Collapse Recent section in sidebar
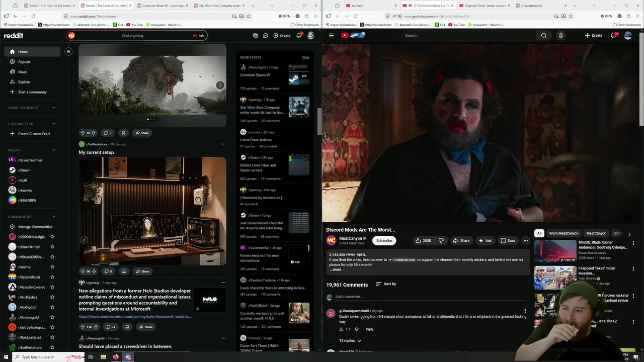 click(x=54, y=150)
